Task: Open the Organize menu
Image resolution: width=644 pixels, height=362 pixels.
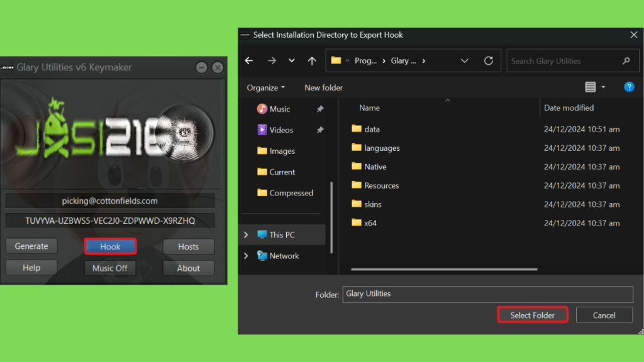Action: tap(266, 87)
